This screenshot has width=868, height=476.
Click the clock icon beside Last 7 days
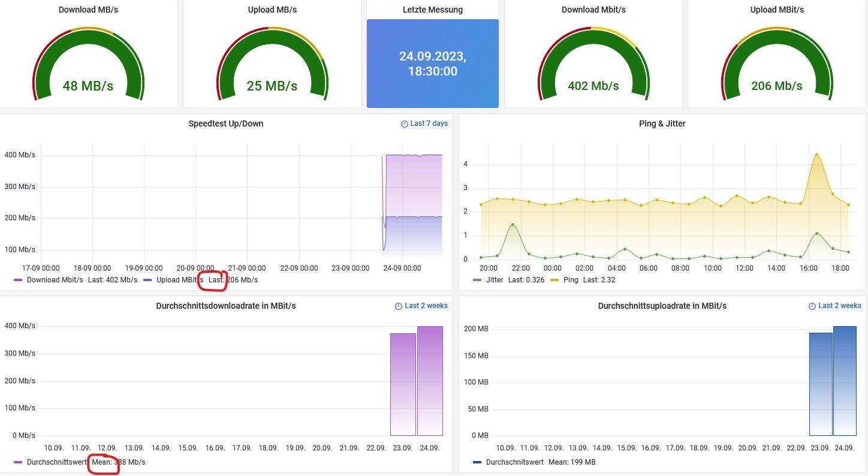(404, 124)
